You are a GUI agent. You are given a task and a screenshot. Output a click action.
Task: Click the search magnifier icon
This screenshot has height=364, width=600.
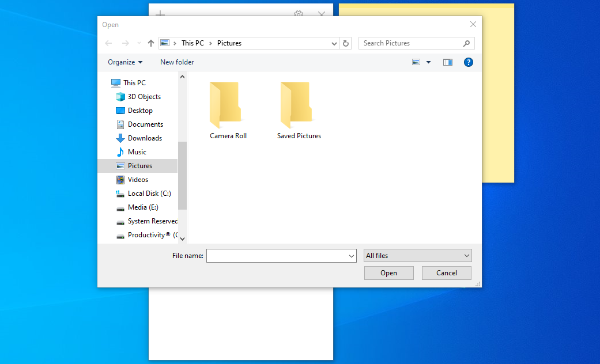tap(466, 43)
